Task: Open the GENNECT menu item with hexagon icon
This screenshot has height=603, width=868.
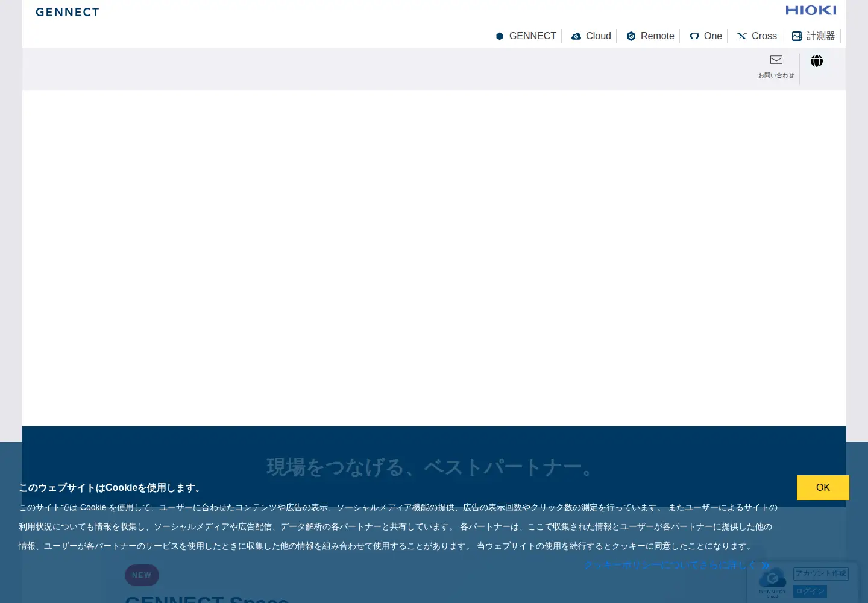Action: [526, 36]
